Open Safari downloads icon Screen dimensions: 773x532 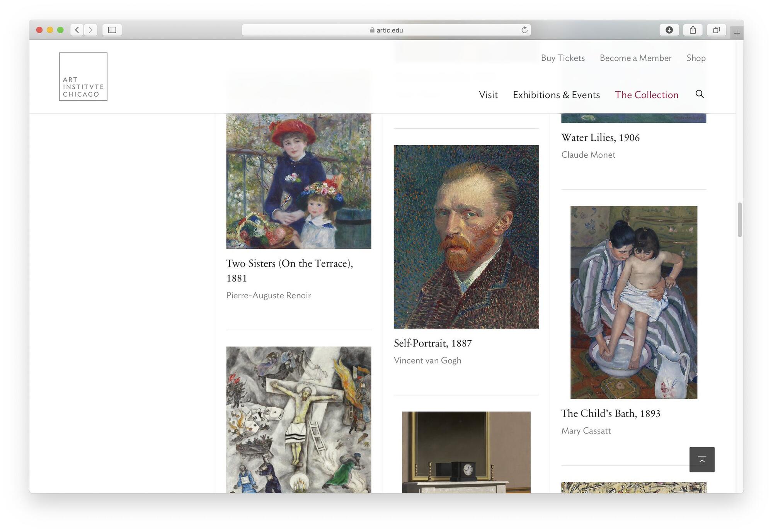tap(669, 30)
